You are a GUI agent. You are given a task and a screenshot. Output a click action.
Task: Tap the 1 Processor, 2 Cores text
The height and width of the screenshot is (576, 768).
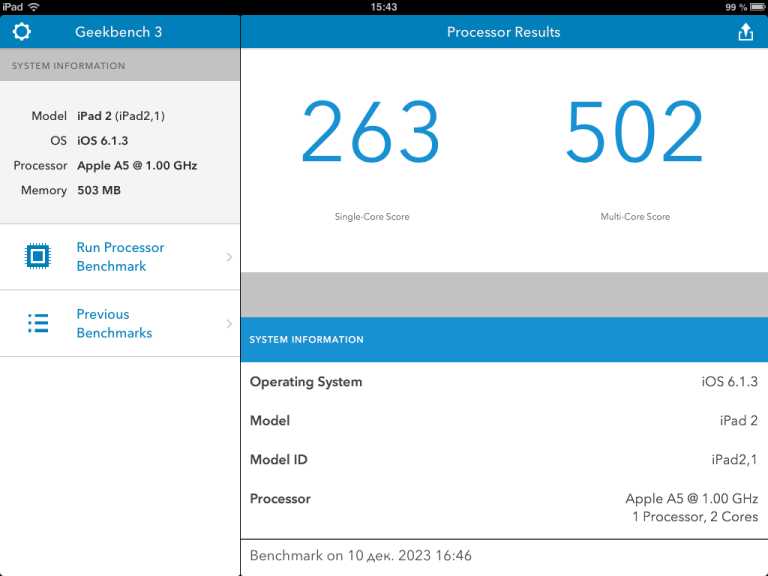pyautogui.click(x=695, y=517)
